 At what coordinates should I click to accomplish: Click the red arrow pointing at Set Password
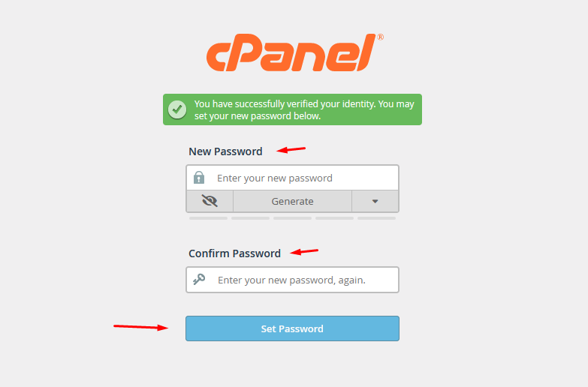(141, 328)
